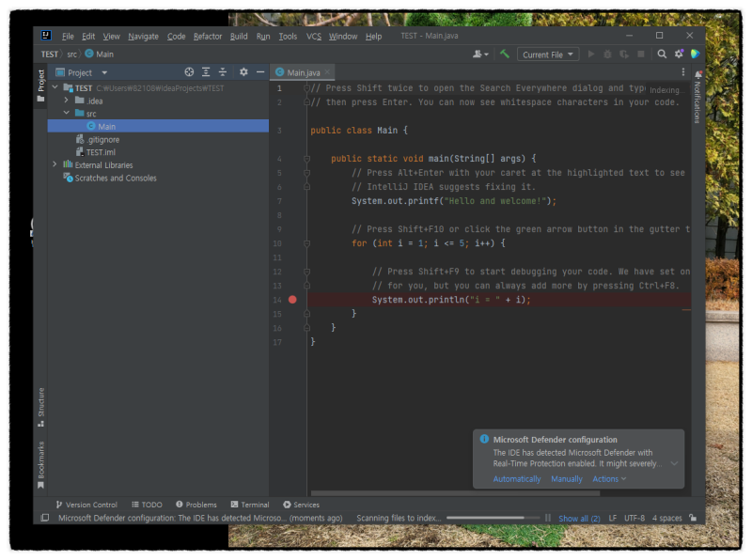Open the Actions dropdown in the Defender notification
The height and width of the screenshot is (560, 752).
tap(609, 478)
